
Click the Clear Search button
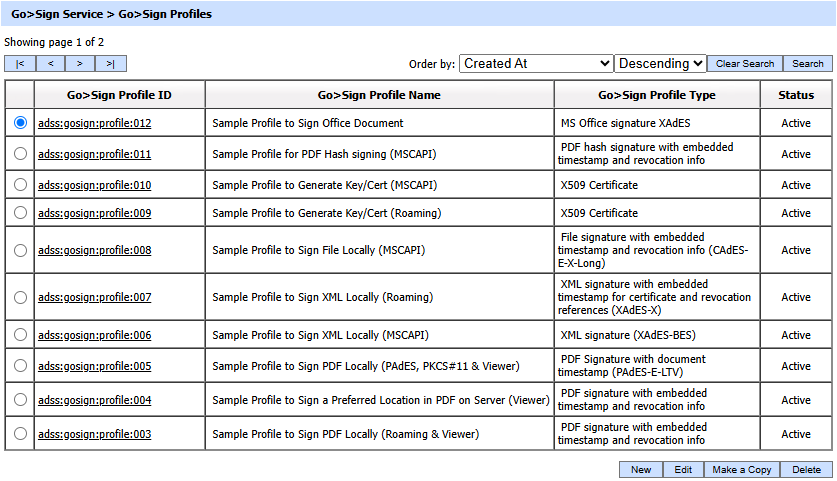744,63
